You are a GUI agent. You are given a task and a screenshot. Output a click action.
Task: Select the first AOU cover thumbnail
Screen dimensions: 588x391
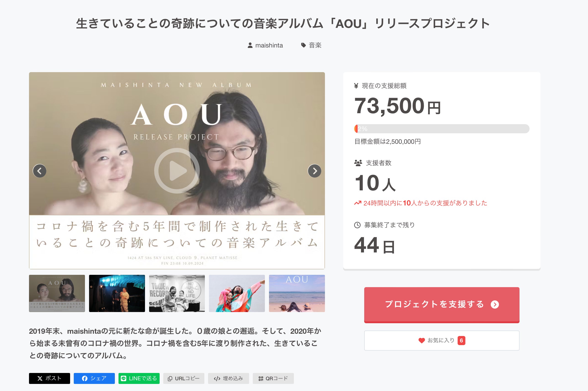[57, 293]
